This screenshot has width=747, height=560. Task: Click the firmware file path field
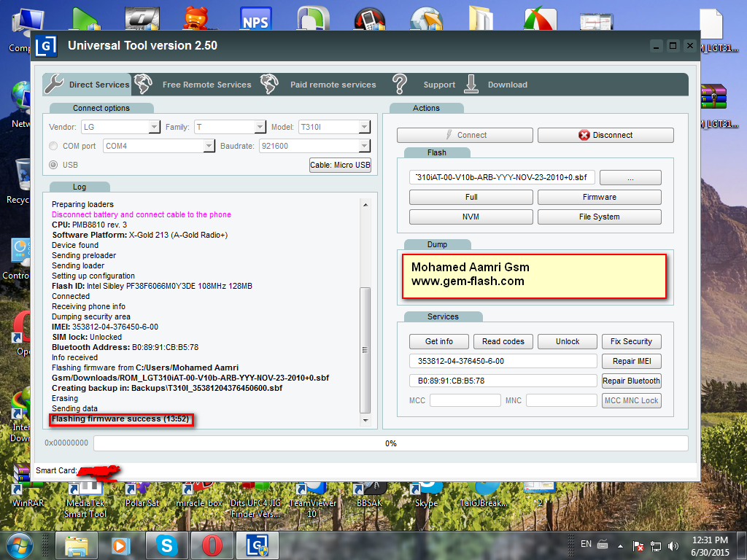click(x=502, y=177)
